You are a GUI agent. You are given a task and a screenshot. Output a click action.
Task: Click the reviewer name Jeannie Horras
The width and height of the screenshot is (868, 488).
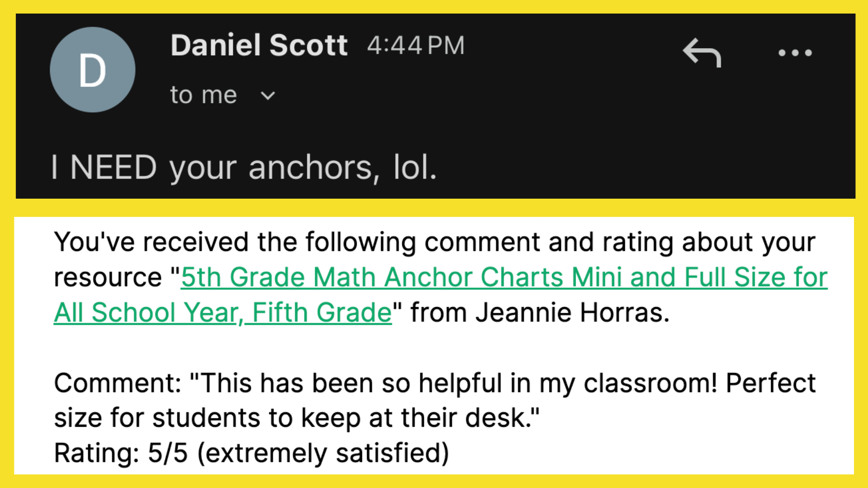[571, 312]
